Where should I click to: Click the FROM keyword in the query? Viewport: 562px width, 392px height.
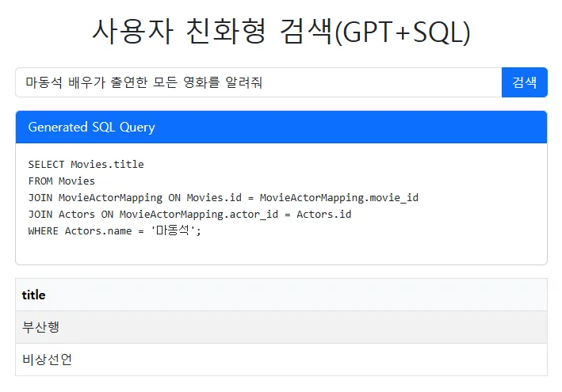point(40,181)
